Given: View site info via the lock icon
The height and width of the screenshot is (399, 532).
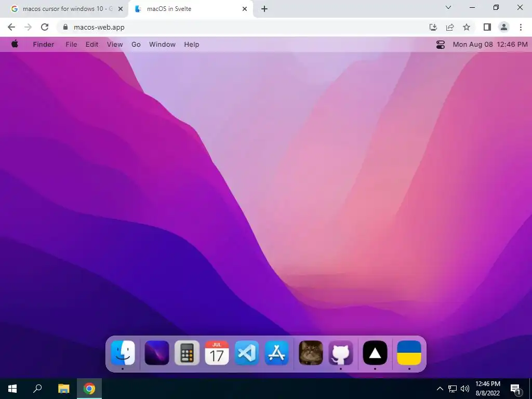Looking at the screenshot, I should click(x=65, y=27).
